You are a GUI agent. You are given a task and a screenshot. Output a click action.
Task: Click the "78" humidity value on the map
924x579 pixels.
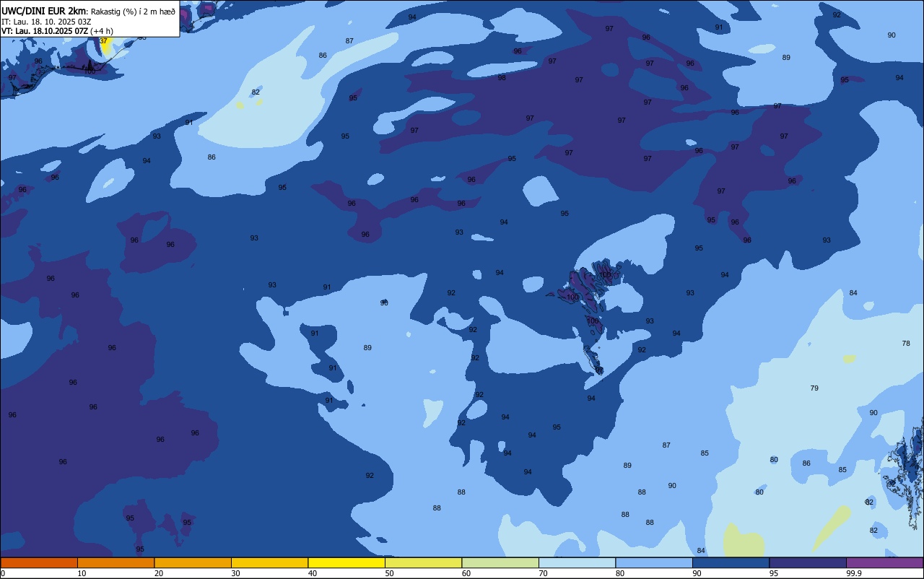[906, 344]
